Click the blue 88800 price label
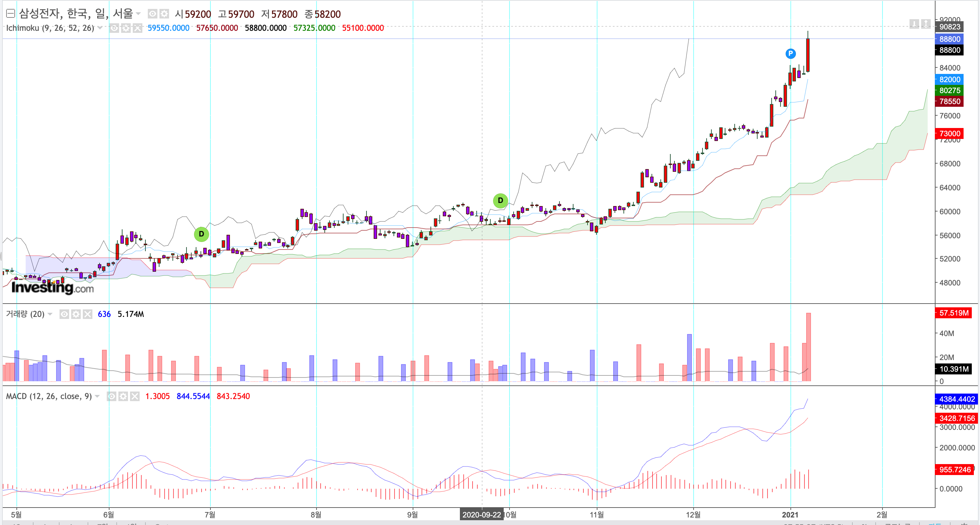The image size is (980, 525). [949, 39]
